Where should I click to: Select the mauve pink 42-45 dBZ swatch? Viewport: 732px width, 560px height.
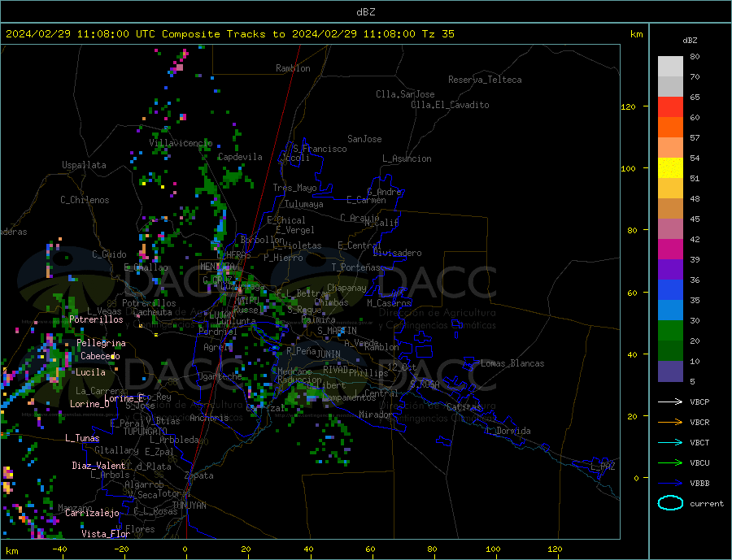coord(670,229)
